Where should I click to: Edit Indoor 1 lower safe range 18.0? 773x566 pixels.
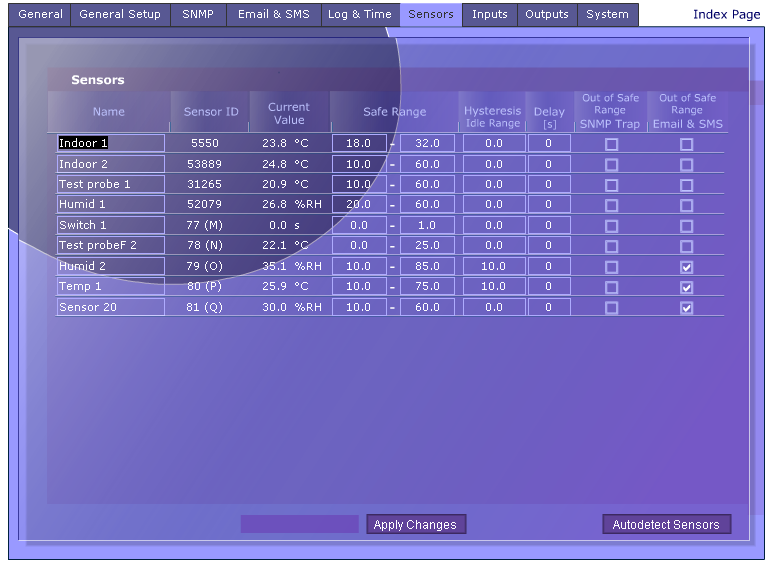[x=359, y=143]
